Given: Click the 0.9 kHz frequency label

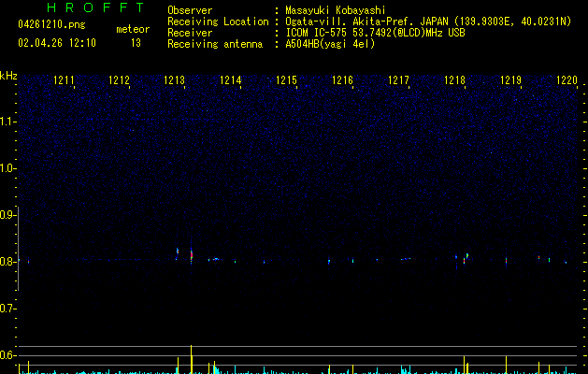Looking at the screenshot, I should (x=8, y=215).
